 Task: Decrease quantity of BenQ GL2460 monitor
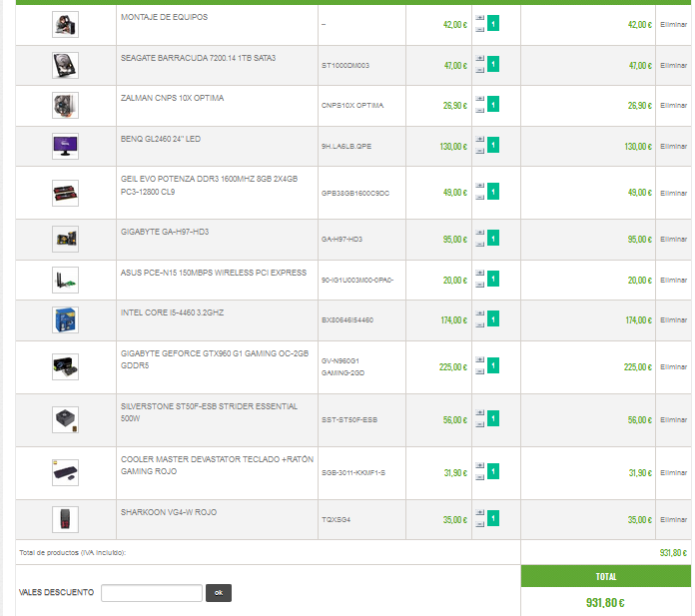coord(479,151)
